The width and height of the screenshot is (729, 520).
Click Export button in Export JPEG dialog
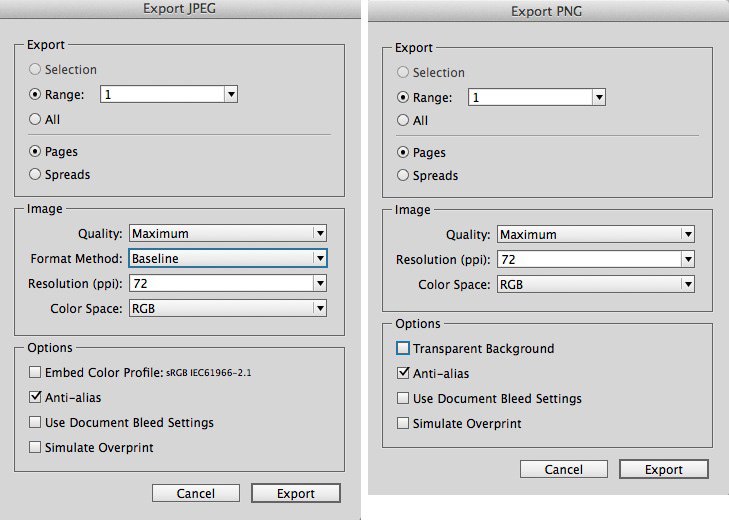click(296, 493)
